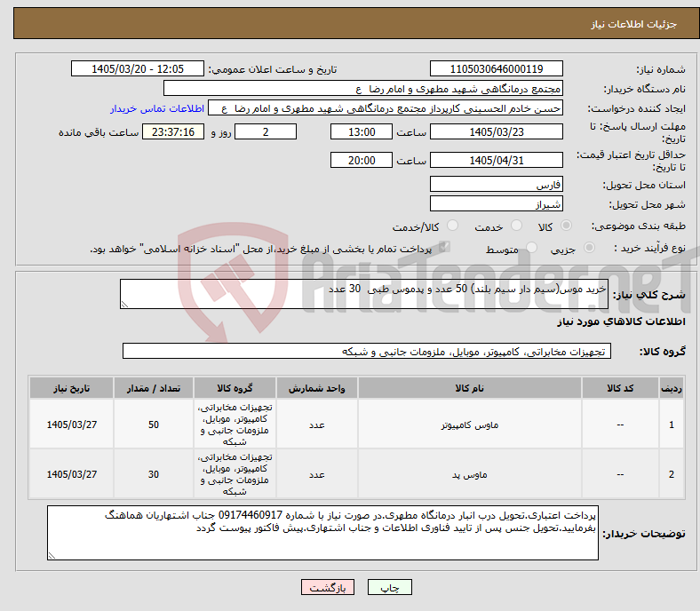Click the ماوس پد item name cell
Viewport: 700px width, 611px height.
pyautogui.click(x=470, y=474)
